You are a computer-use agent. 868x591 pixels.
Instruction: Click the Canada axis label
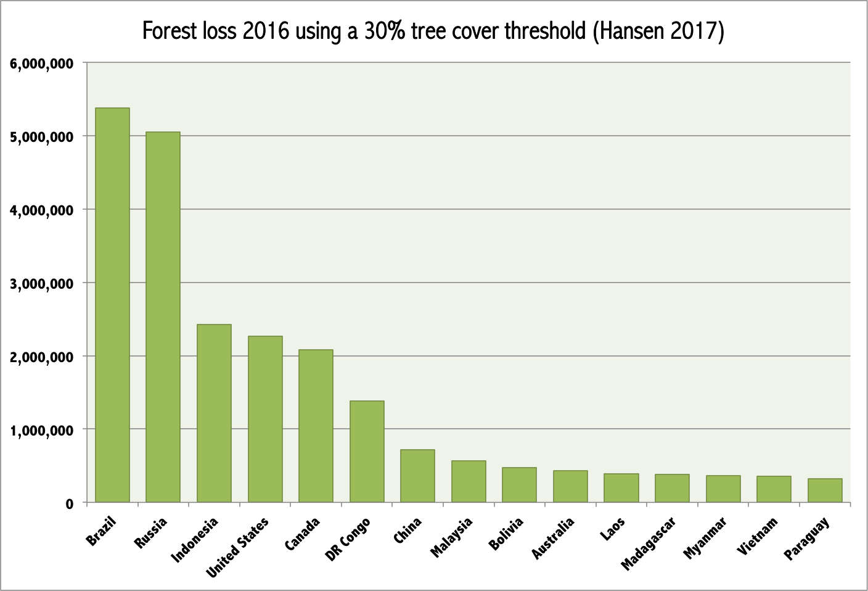point(303,534)
